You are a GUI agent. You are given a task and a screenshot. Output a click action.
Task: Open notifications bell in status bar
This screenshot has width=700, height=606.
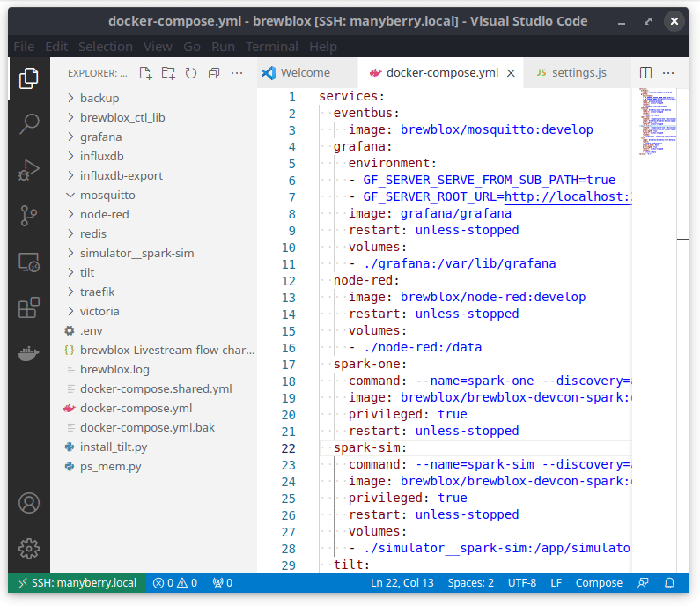point(669,583)
